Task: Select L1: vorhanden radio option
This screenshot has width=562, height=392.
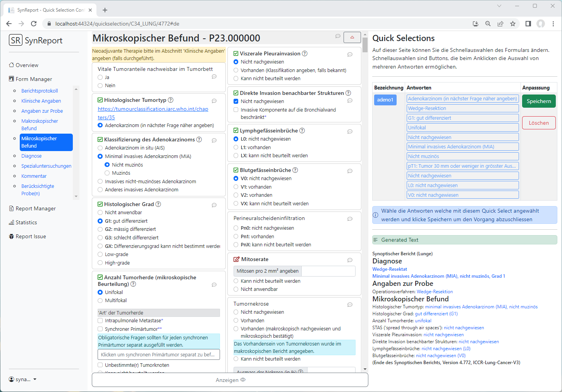Action: (x=236, y=148)
